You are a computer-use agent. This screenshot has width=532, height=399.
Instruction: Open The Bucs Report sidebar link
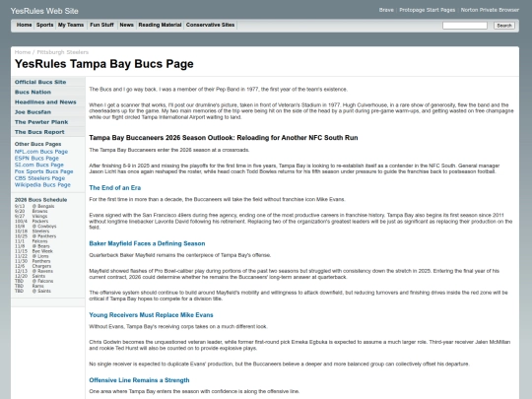tap(39, 132)
